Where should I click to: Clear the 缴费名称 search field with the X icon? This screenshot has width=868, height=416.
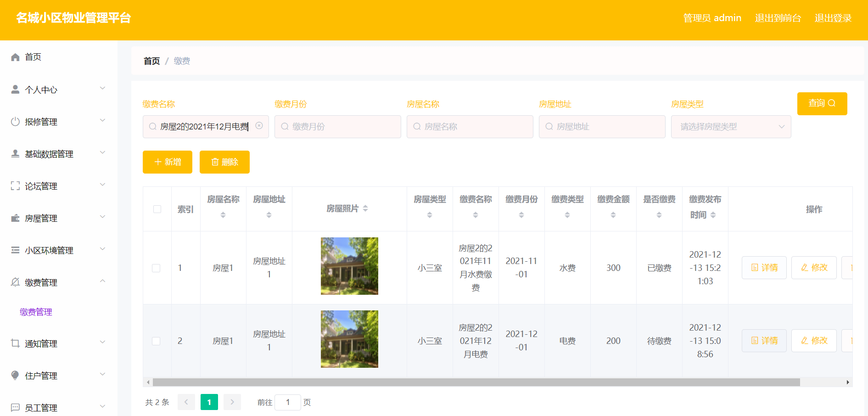point(259,126)
